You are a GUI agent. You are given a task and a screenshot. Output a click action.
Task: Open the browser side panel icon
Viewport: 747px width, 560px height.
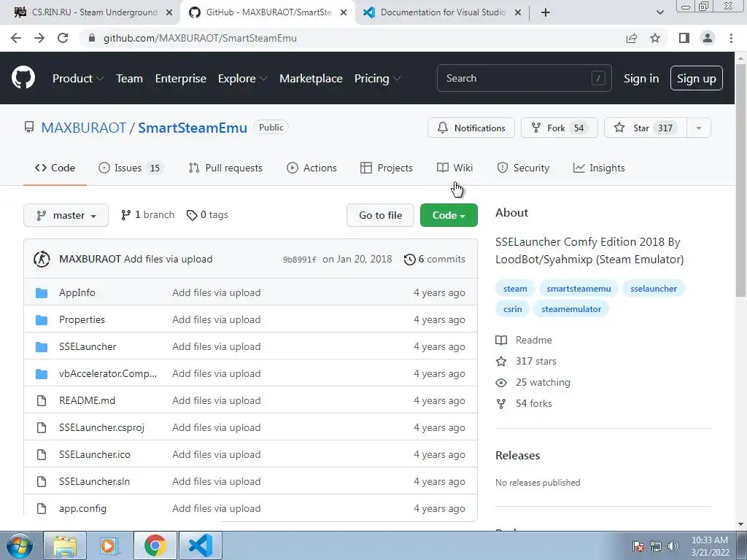[x=684, y=38]
